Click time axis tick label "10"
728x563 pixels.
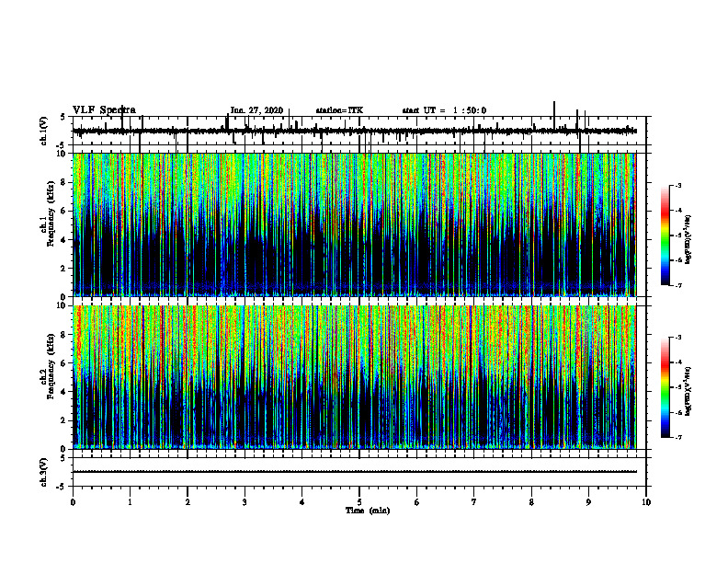tap(646, 502)
